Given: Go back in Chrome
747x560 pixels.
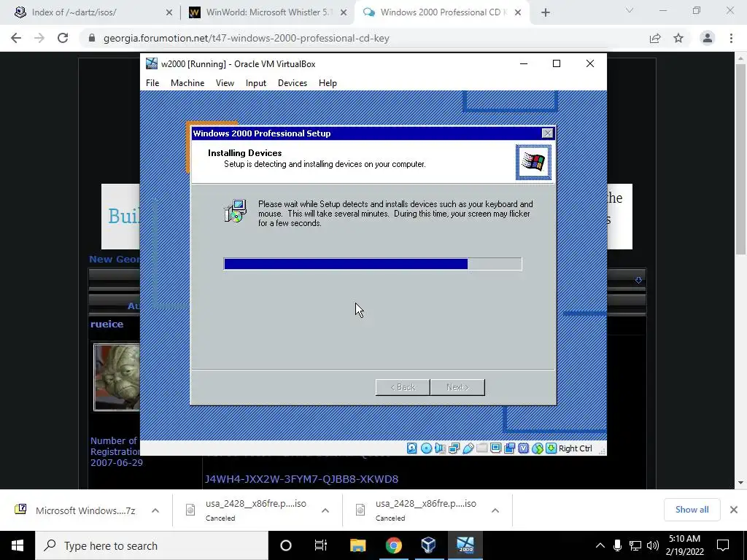Looking at the screenshot, I should (x=16, y=38).
